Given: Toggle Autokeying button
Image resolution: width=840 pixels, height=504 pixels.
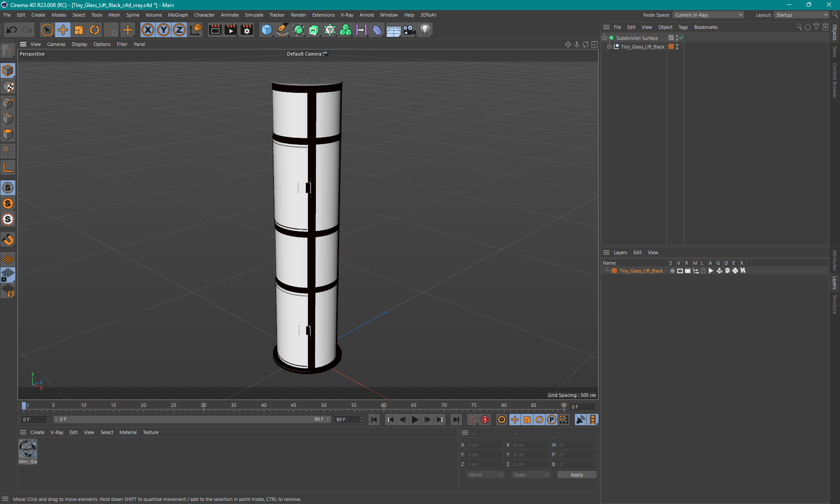Looking at the screenshot, I should point(485,420).
